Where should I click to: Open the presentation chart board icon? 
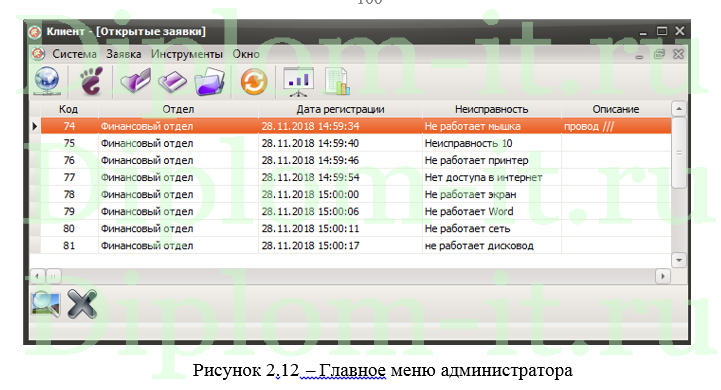point(299,82)
